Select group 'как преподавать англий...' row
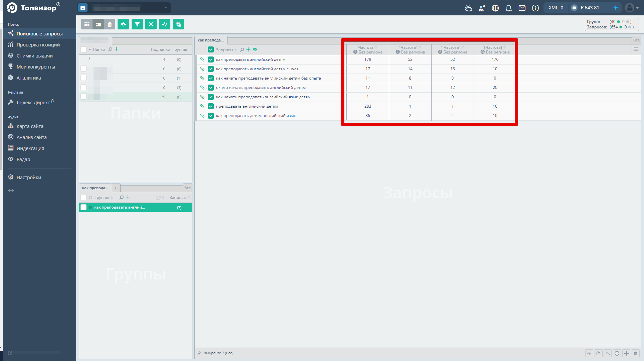This screenshot has height=361, width=644. tap(120, 208)
